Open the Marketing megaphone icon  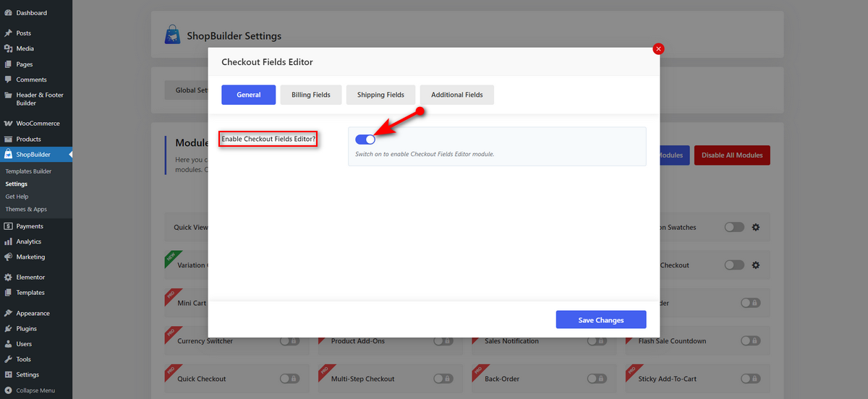pos(7,257)
